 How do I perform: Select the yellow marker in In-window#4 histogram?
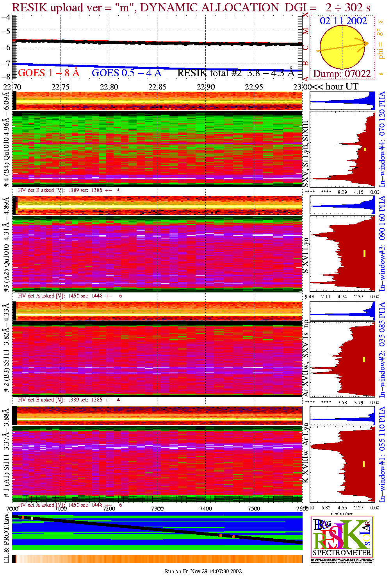[x=365, y=149]
